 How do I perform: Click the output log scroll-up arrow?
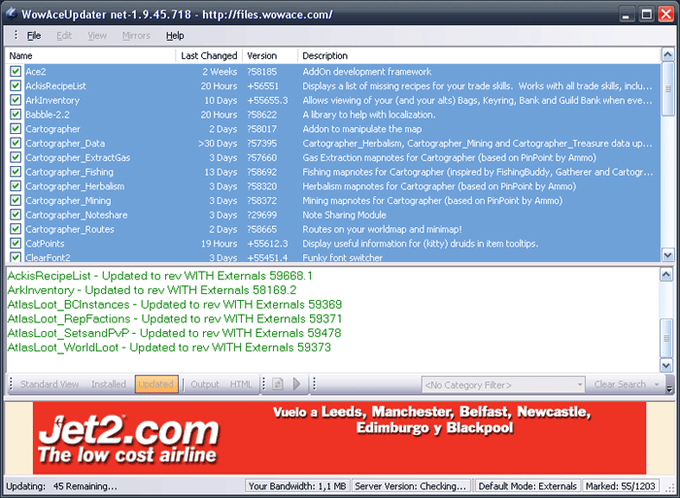tap(667, 275)
